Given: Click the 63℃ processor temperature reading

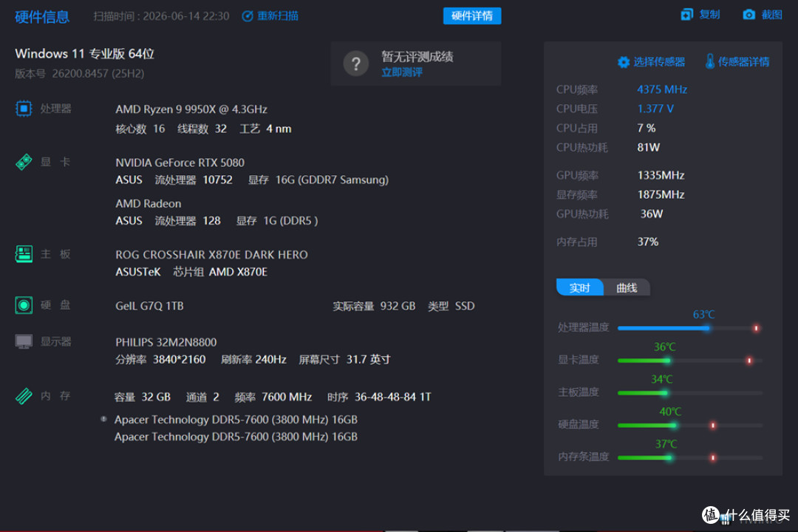Looking at the screenshot, I should click(x=704, y=315).
